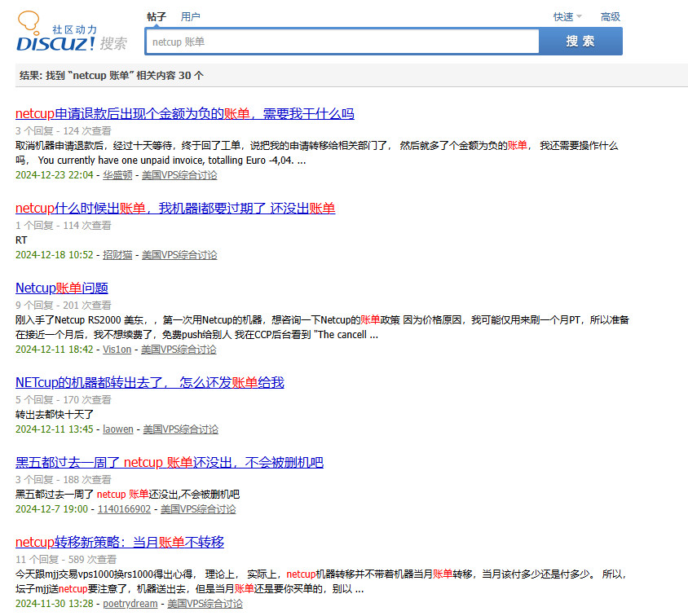Click the text 3 个回复 - 188 次查看
688x616 pixels.
point(64,480)
